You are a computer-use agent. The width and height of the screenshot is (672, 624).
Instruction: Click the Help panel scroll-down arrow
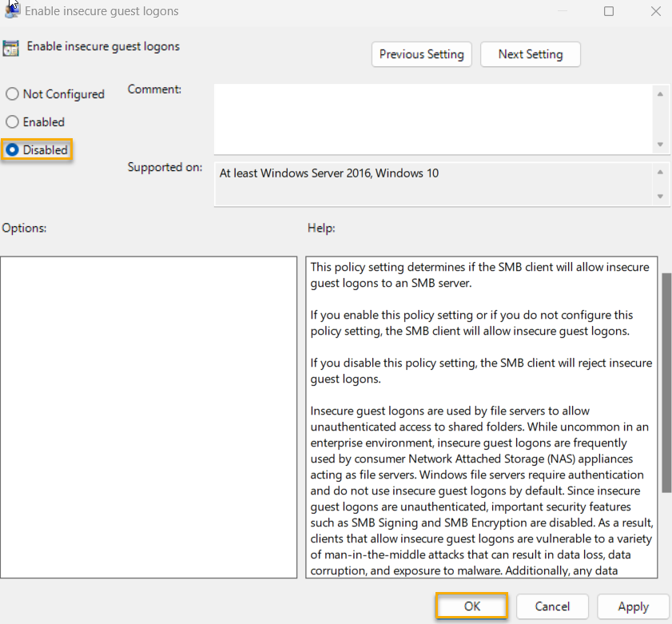pyautogui.click(x=666, y=570)
